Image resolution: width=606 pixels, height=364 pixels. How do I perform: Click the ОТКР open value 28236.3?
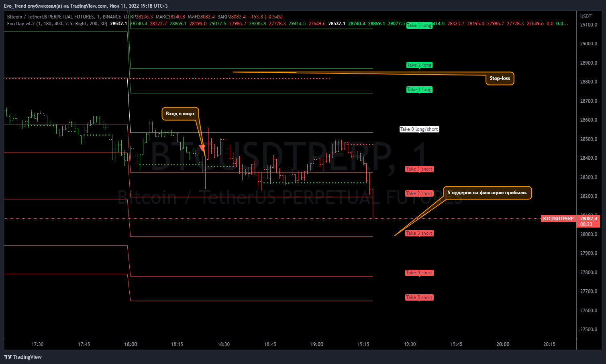tap(144, 17)
